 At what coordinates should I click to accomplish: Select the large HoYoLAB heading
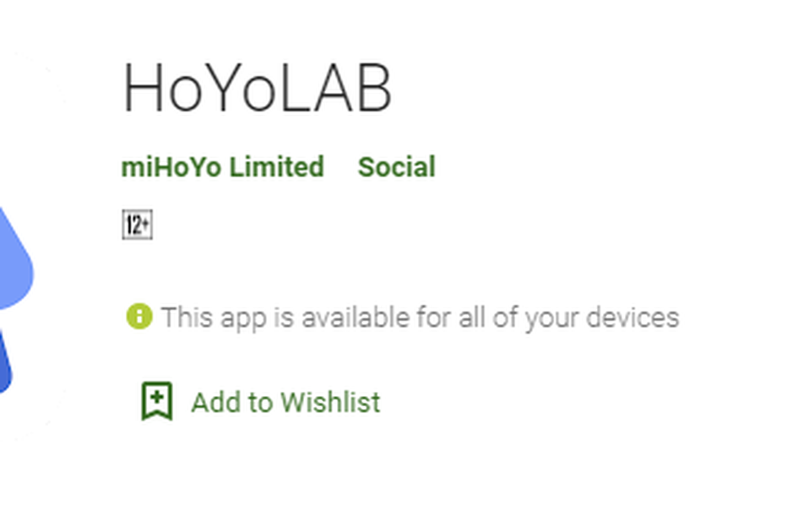tap(257, 88)
